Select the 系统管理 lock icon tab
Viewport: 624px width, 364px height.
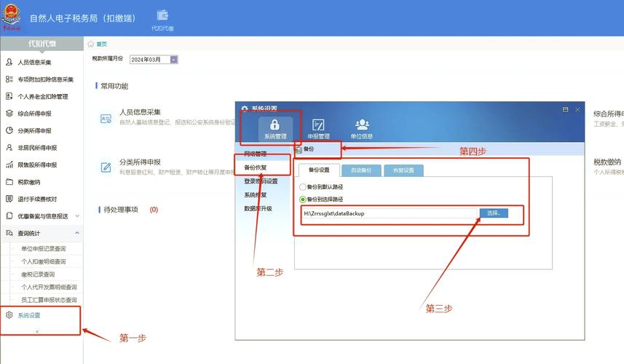[x=275, y=129]
